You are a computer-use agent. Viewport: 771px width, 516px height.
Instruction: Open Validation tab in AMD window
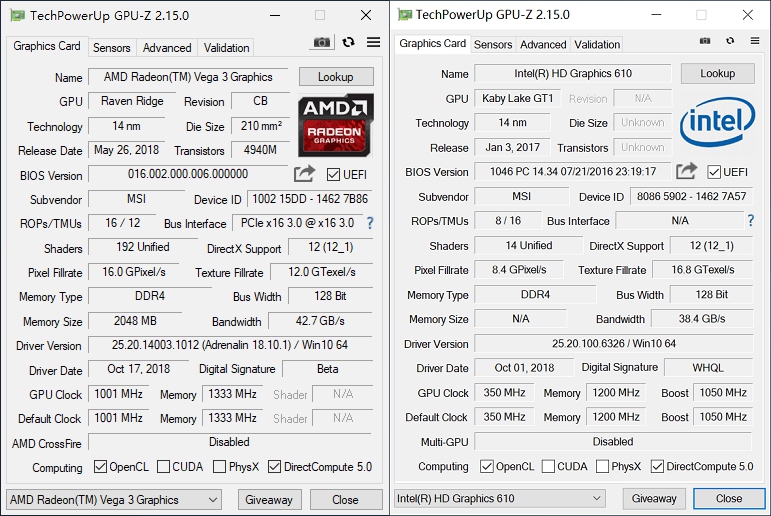click(226, 48)
